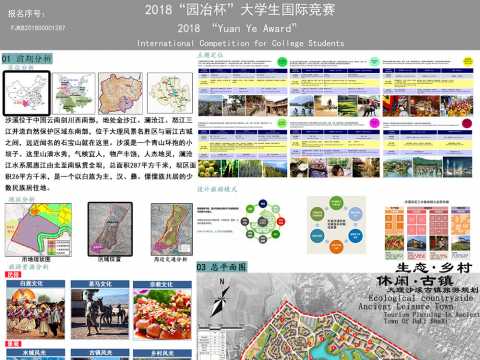The height and width of the screenshot is (360, 480).
Task: Click the red 人文 tag above the culture photos
Action: (13, 274)
